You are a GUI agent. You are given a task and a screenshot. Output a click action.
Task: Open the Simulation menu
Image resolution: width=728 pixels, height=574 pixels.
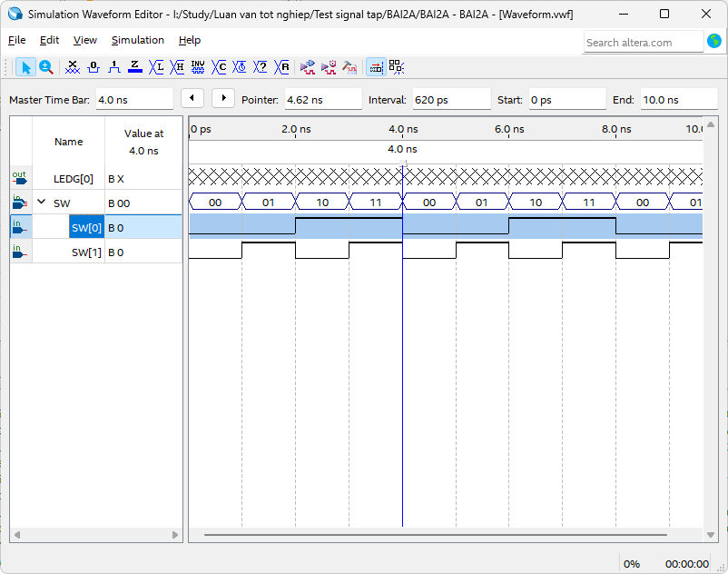pyautogui.click(x=138, y=40)
